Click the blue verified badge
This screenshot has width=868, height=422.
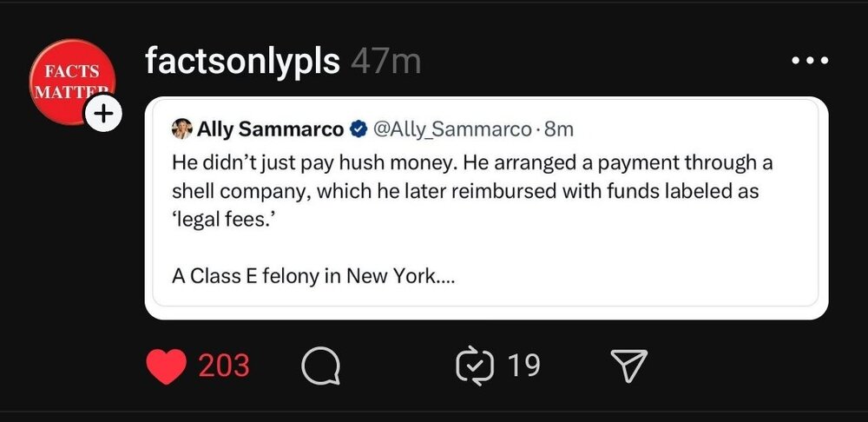point(358,130)
